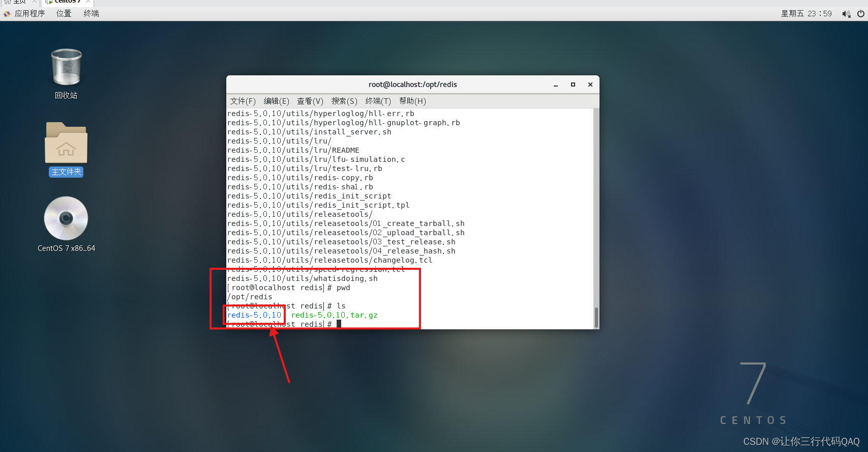Select the CentOS 7 x86_64 disc icon
The image size is (868, 452).
(66, 218)
